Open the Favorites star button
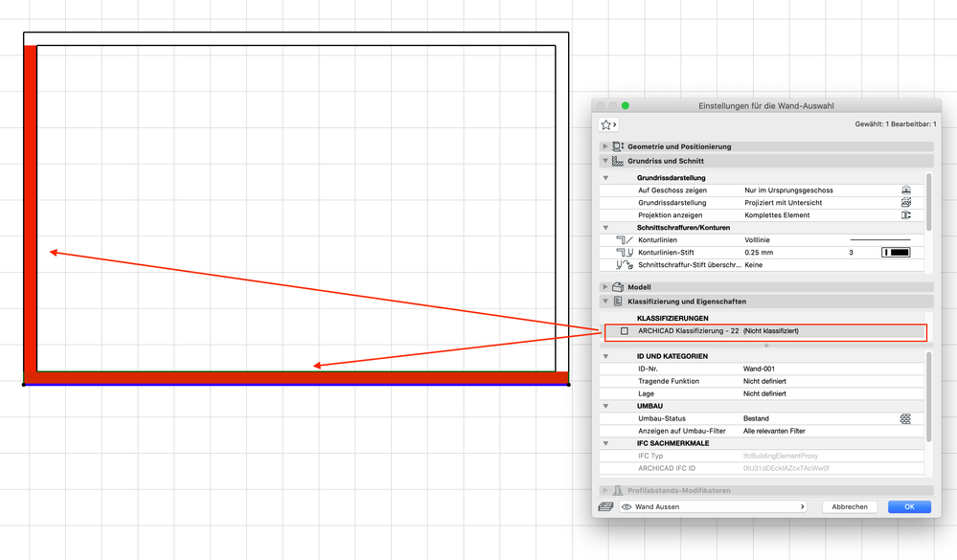The height and width of the screenshot is (560, 957). click(608, 124)
